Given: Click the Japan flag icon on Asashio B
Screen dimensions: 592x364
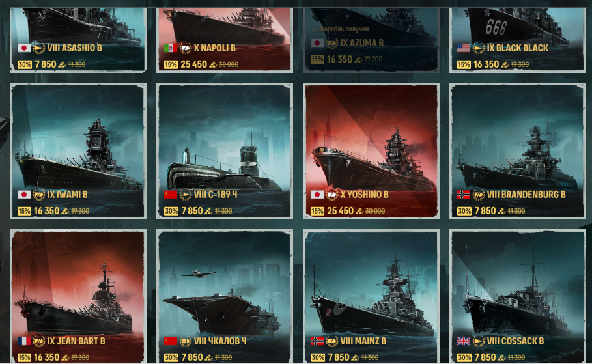Looking at the screenshot, I should click(x=24, y=48).
